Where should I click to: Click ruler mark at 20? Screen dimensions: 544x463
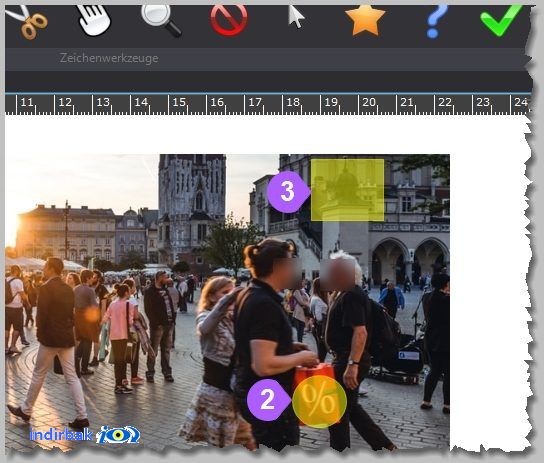(x=369, y=102)
